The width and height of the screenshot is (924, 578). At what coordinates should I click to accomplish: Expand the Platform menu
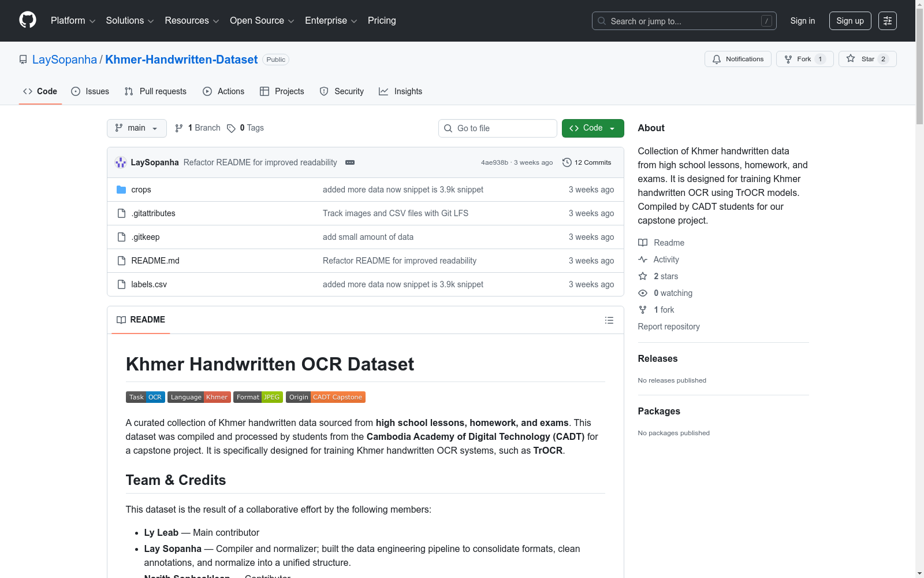click(73, 21)
